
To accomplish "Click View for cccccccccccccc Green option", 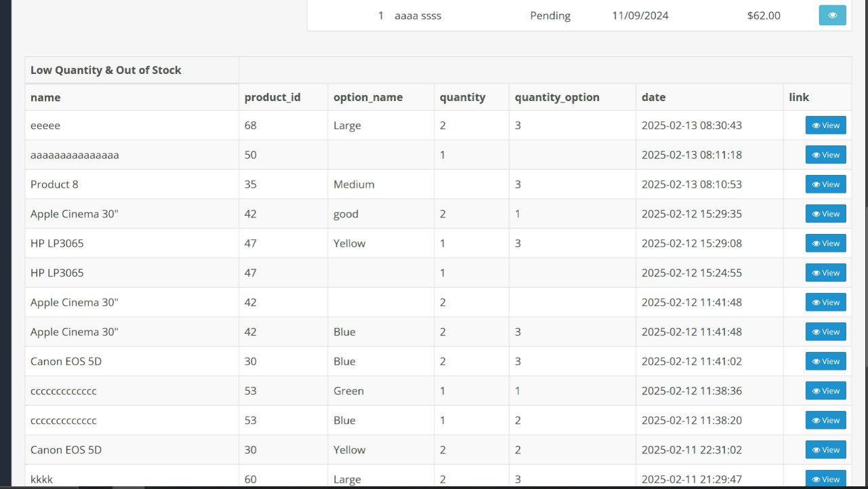I will coord(825,391).
